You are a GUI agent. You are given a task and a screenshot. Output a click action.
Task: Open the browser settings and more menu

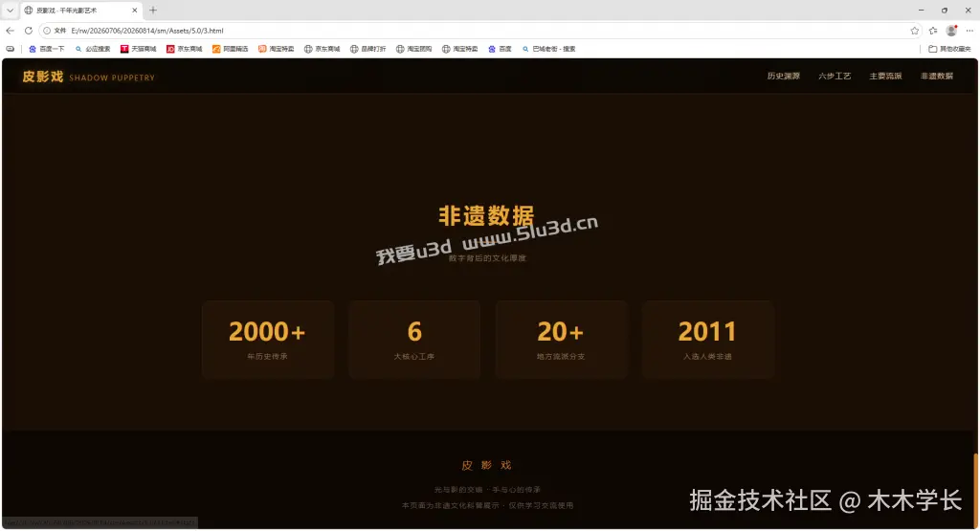969,31
